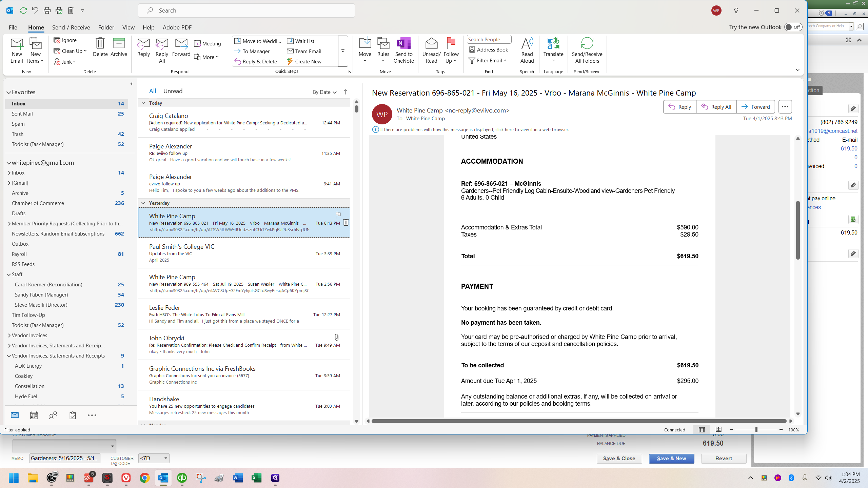868x488 pixels.
Task: Collapse the Staff folder
Action: [9, 274]
